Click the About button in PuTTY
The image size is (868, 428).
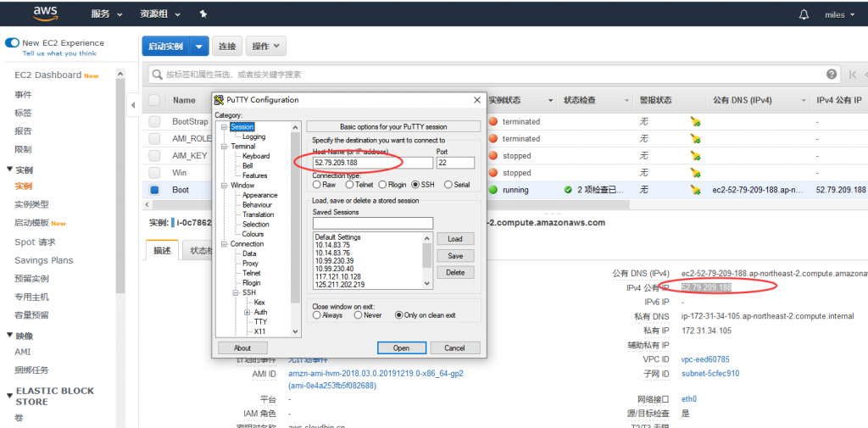click(242, 348)
